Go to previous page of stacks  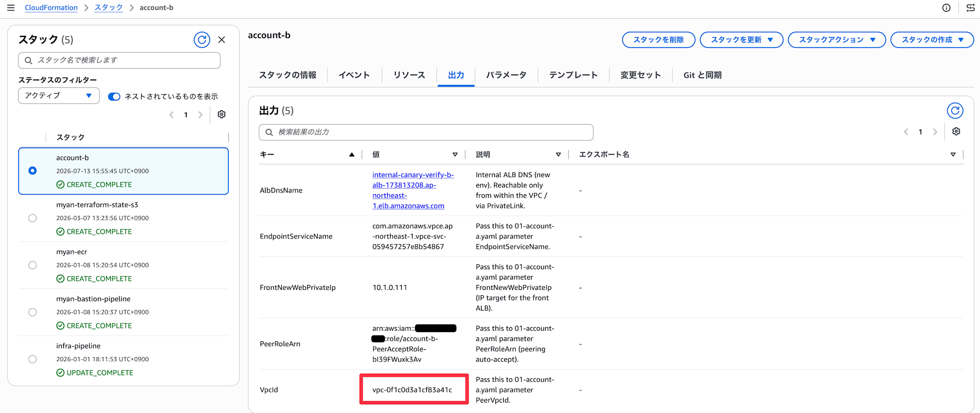coord(171,115)
